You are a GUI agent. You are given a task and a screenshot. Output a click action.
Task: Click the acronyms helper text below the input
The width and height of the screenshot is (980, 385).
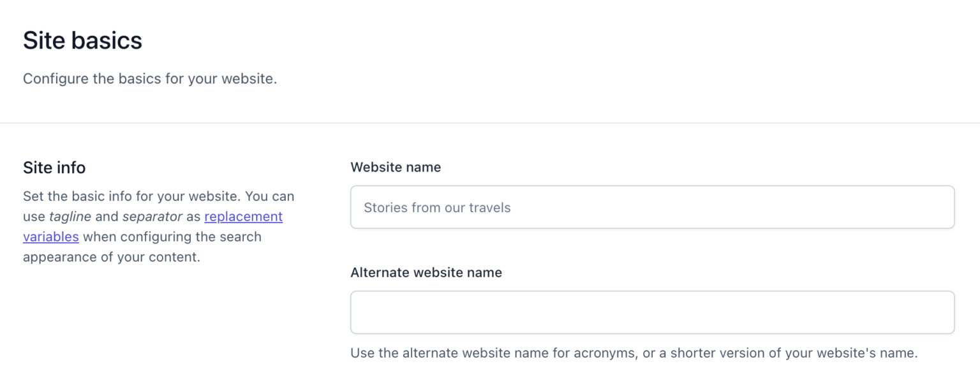632,352
